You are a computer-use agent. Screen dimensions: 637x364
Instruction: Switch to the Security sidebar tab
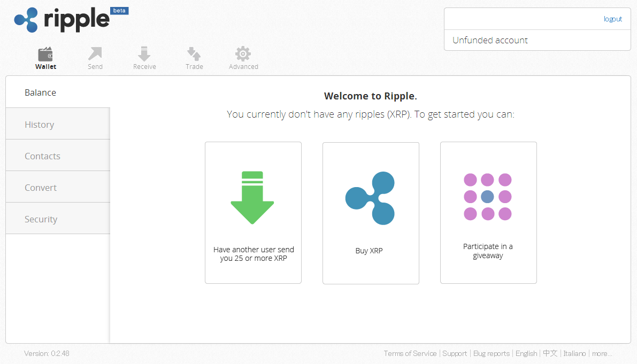[58, 219]
